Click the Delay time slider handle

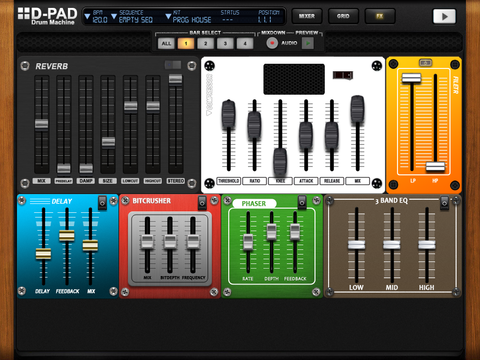coord(43,254)
